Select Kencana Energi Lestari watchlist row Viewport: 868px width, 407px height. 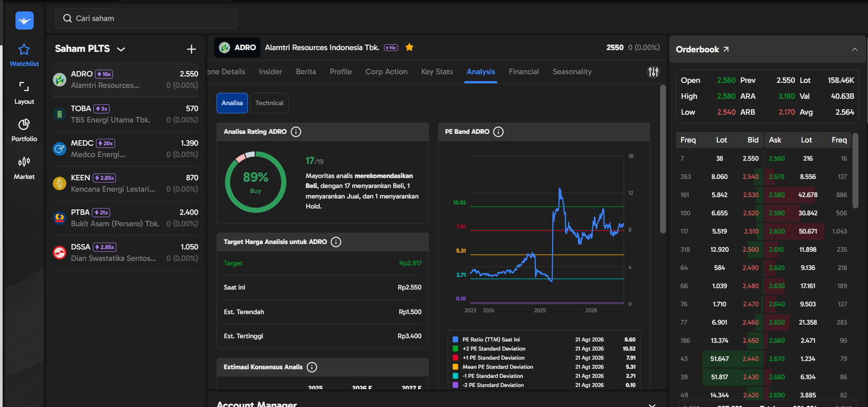click(126, 183)
